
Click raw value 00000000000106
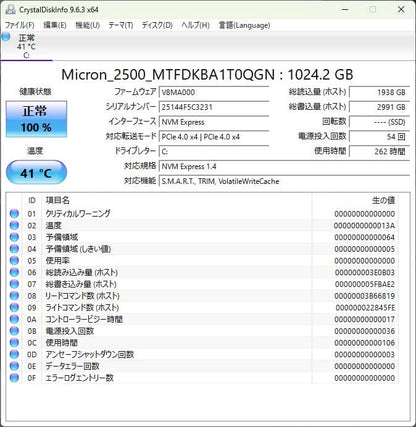(x=364, y=343)
